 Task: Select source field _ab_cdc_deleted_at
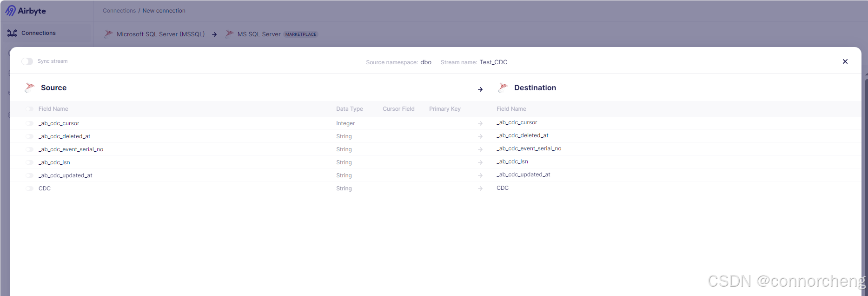[x=65, y=136]
